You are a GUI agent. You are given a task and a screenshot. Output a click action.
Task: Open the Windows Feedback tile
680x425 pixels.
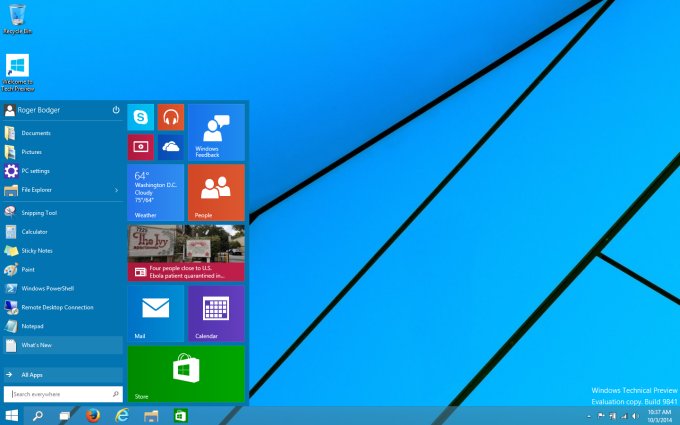click(x=216, y=132)
